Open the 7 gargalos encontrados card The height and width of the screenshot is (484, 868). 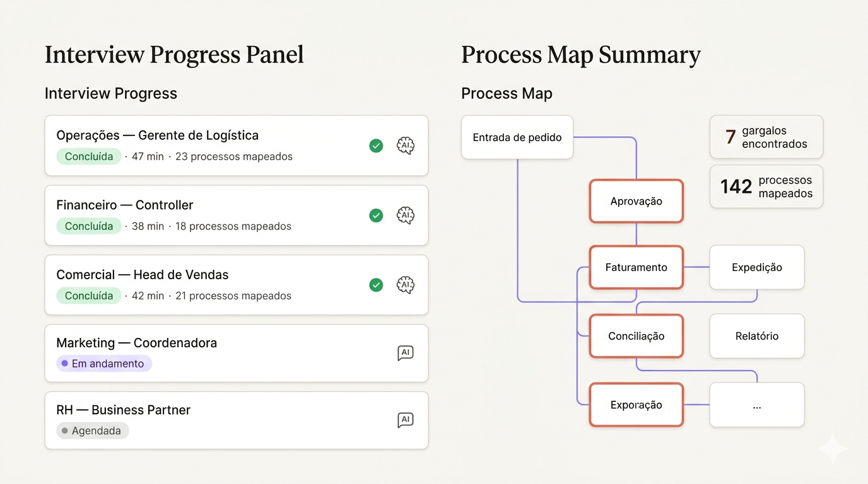coord(766,137)
